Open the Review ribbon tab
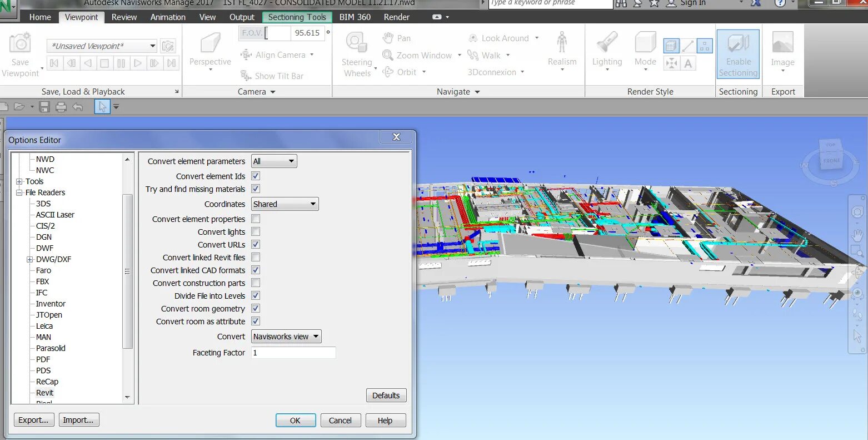The image size is (868, 440). pyautogui.click(x=124, y=17)
